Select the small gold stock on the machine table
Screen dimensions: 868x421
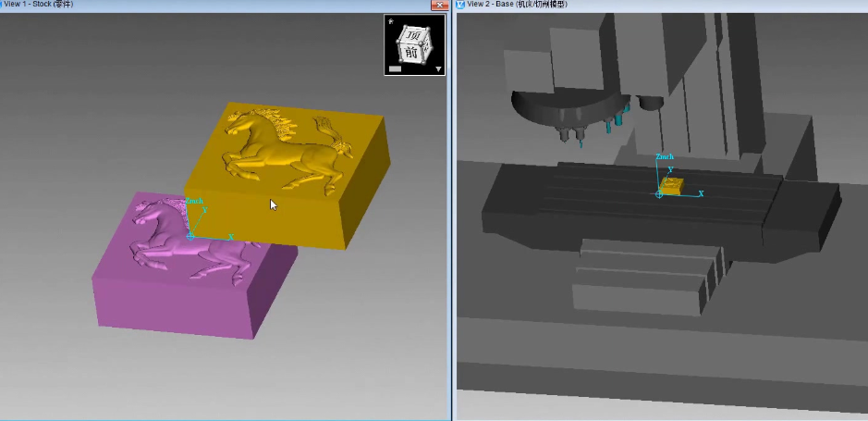[672, 185]
